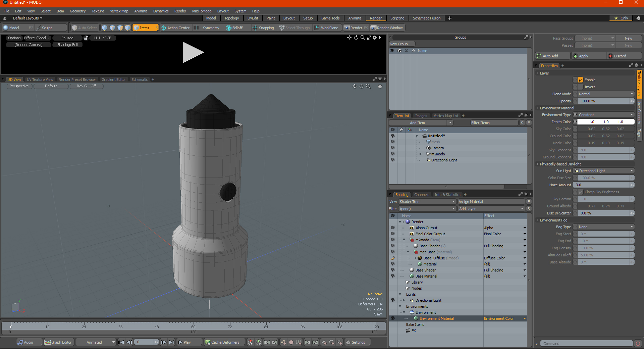This screenshot has height=349, width=644.
Task: Toggle Invert checkbox in Layer properties
Action: (580, 87)
